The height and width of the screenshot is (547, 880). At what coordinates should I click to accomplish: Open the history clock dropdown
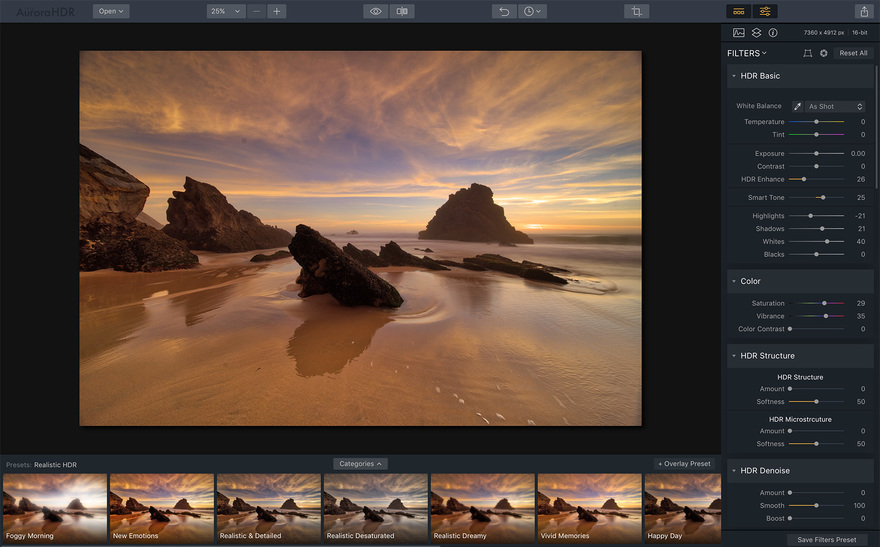(x=532, y=11)
